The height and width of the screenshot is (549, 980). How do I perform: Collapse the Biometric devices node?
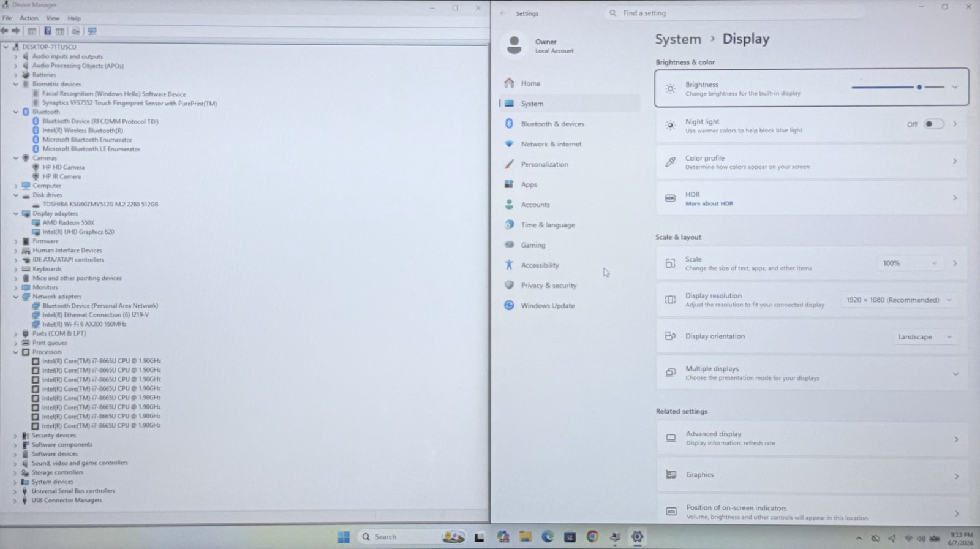[x=16, y=84]
